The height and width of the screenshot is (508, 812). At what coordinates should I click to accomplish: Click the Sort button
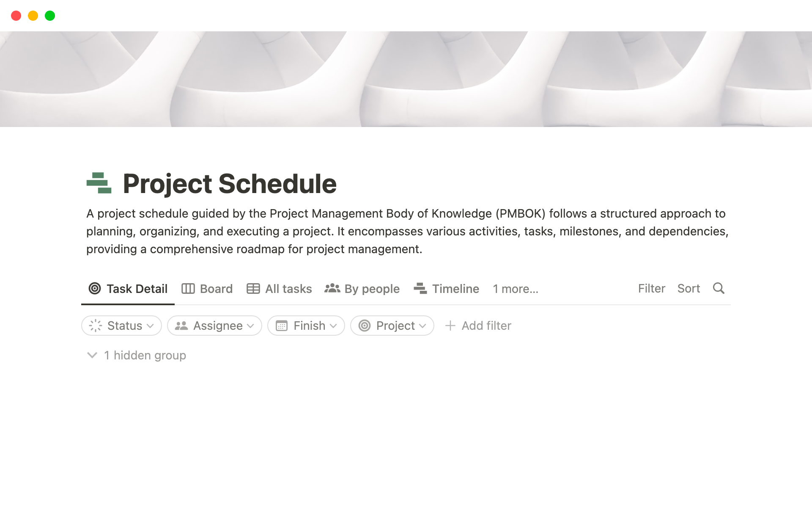click(x=688, y=288)
